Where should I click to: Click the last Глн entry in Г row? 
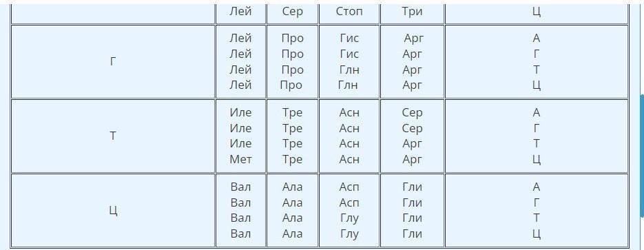[x=348, y=85]
